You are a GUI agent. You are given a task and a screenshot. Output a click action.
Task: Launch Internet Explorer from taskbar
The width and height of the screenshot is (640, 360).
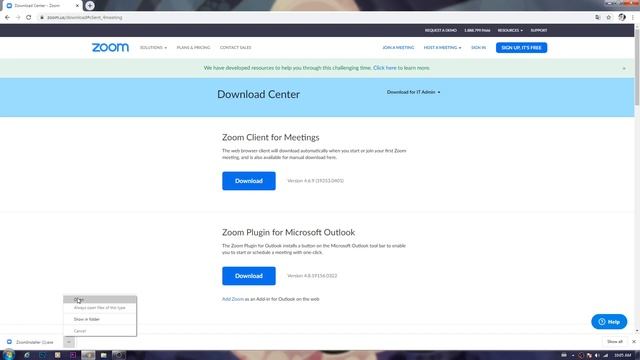pos(27,355)
